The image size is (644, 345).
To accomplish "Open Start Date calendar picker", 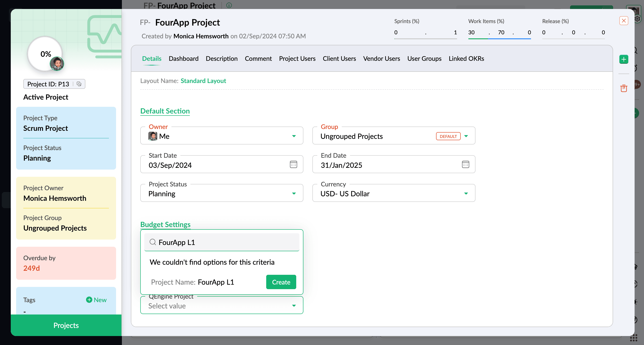I will click(293, 165).
